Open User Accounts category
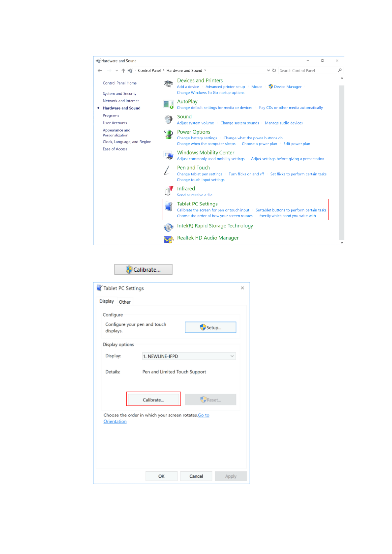The height and width of the screenshot is (554, 392). [x=115, y=123]
